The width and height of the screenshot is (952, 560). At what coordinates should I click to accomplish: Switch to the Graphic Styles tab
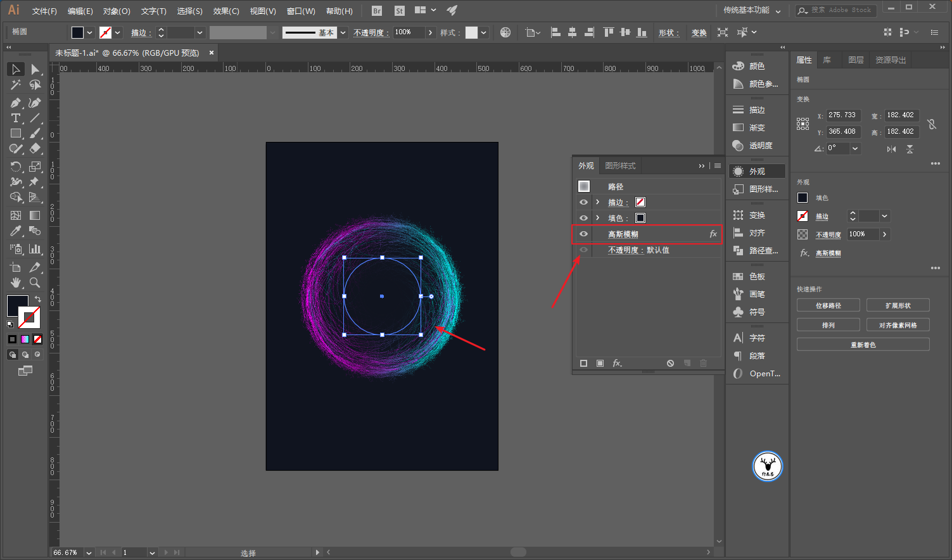click(620, 165)
